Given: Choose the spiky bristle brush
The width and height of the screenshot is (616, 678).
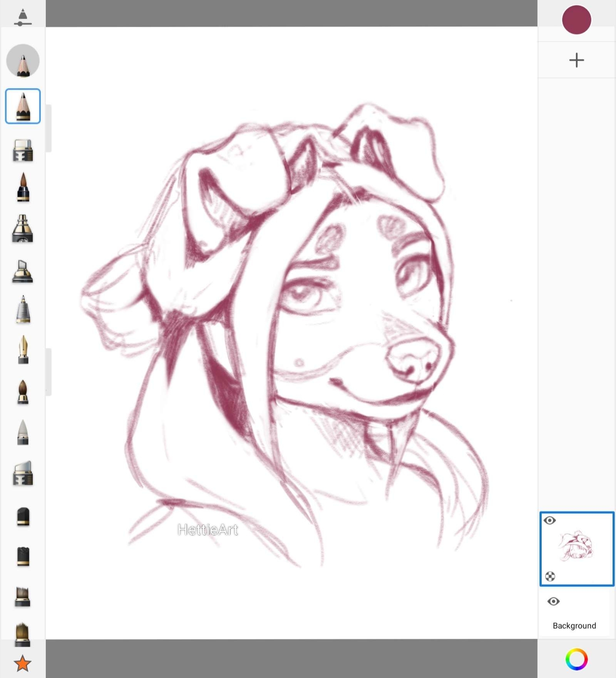Looking at the screenshot, I should (x=23, y=597).
